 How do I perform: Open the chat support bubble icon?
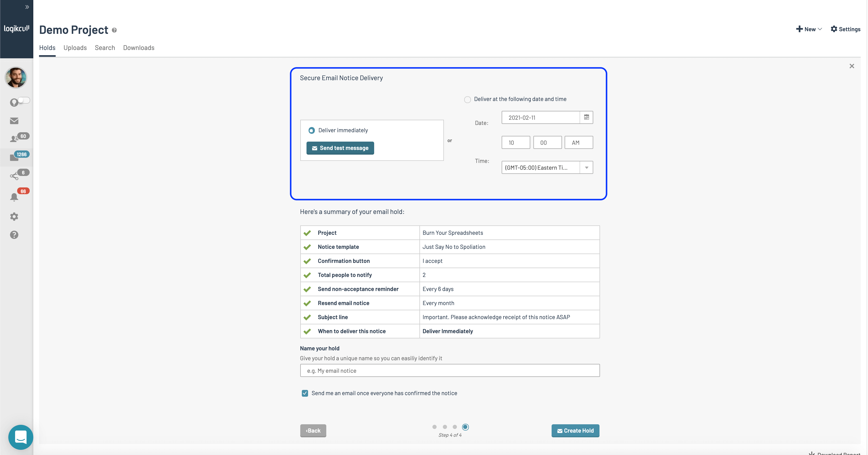21,437
